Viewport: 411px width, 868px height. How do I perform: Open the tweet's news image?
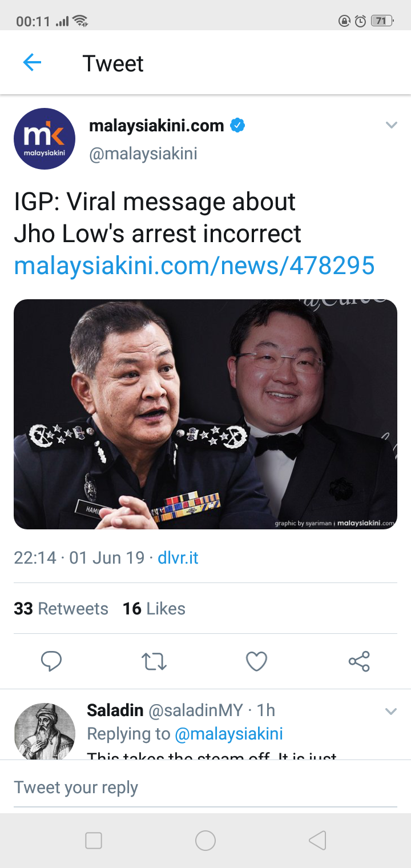tap(205, 414)
